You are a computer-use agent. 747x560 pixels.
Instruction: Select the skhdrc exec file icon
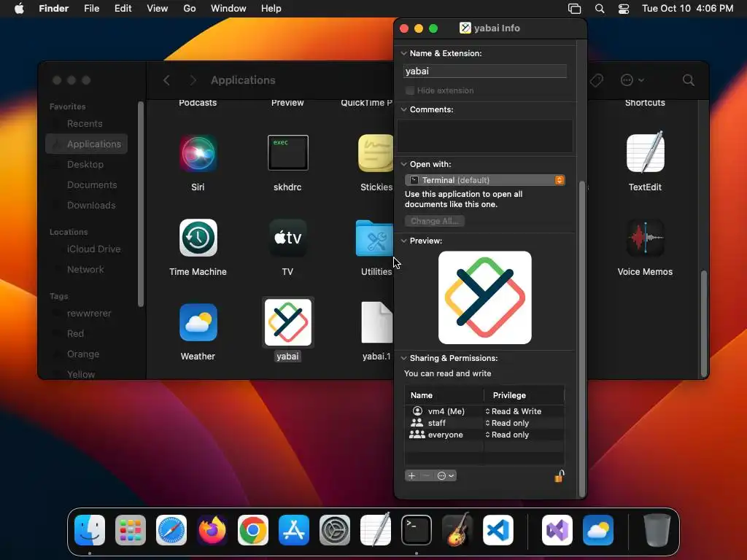click(287, 153)
